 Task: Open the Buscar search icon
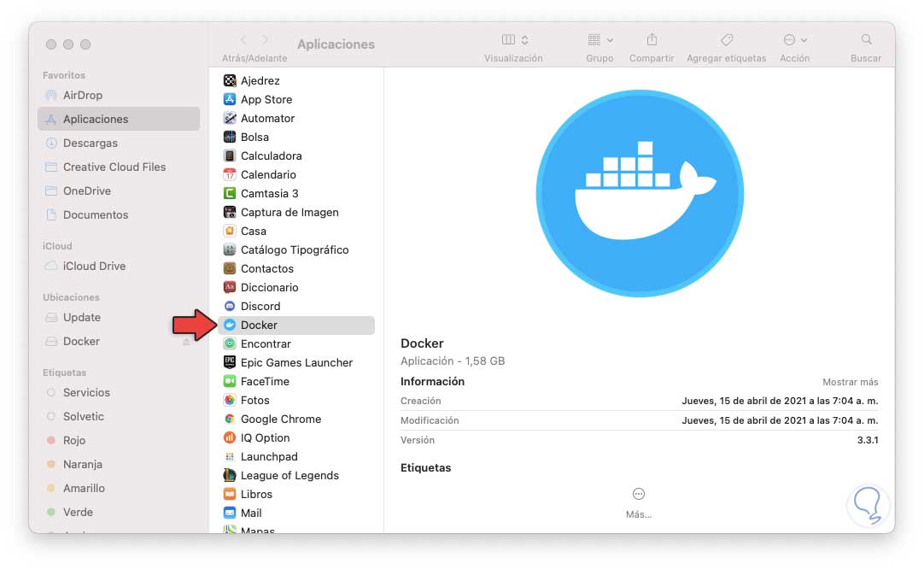(x=866, y=39)
